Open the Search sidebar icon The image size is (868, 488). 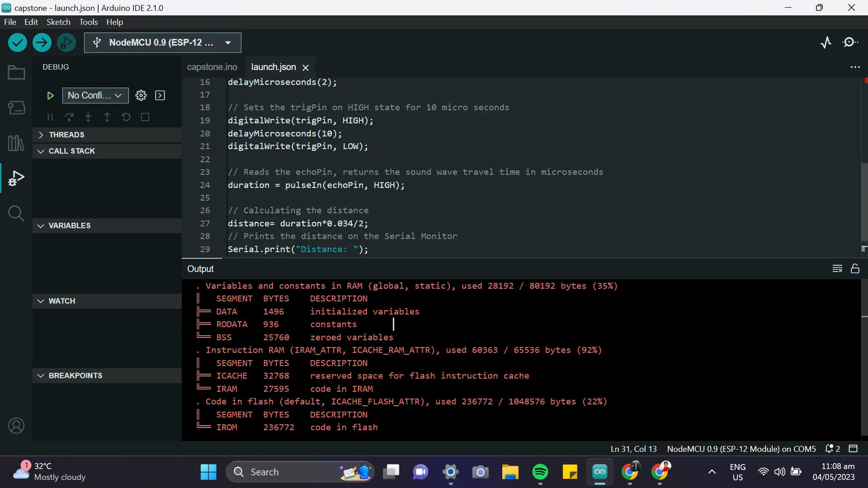16,213
